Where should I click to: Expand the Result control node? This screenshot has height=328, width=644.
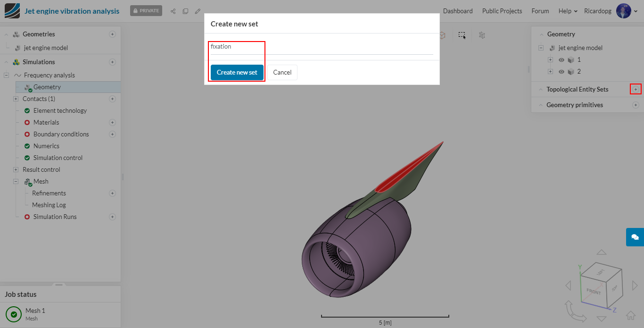[x=16, y=169]
